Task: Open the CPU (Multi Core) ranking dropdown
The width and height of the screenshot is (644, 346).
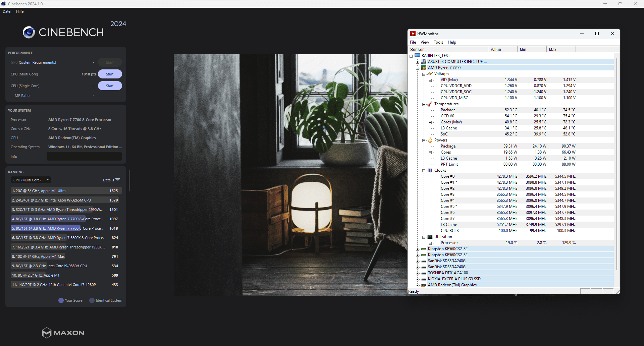Action: [x=31, y=180]
